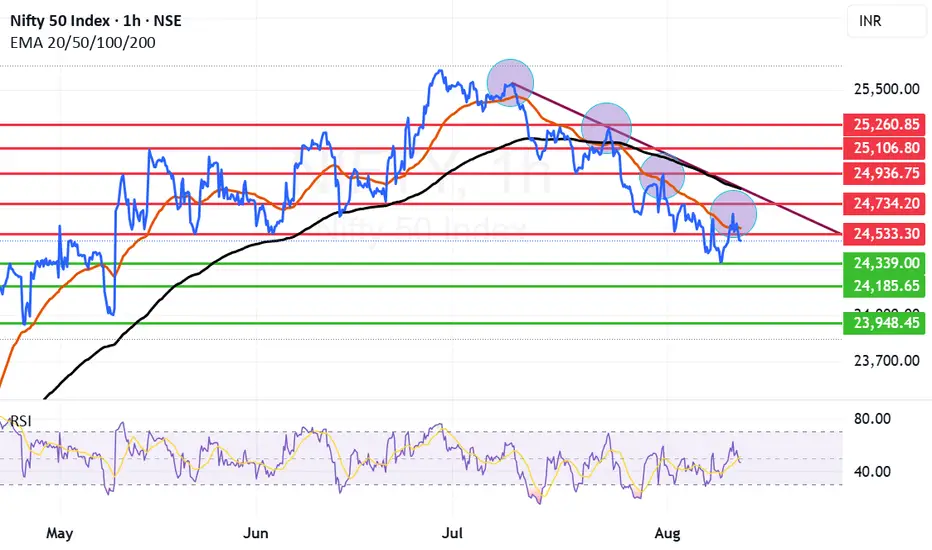Open the EMA 20/50/100/200 indicator legend

point(83,43)
